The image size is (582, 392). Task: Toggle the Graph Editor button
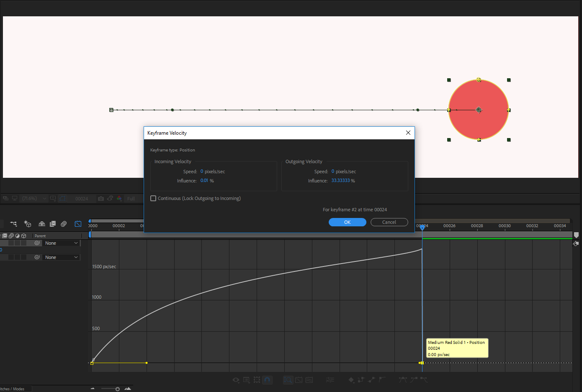point(78,224)
